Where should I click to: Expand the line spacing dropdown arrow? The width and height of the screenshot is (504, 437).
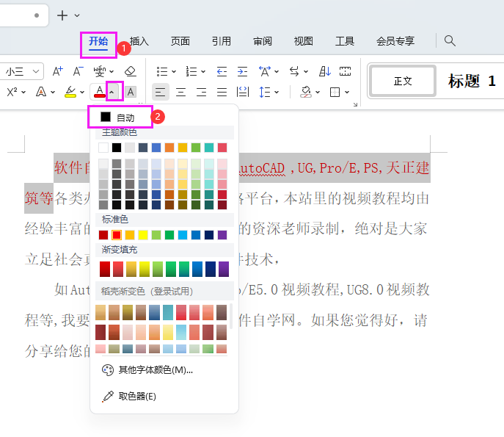pos(277,93)
